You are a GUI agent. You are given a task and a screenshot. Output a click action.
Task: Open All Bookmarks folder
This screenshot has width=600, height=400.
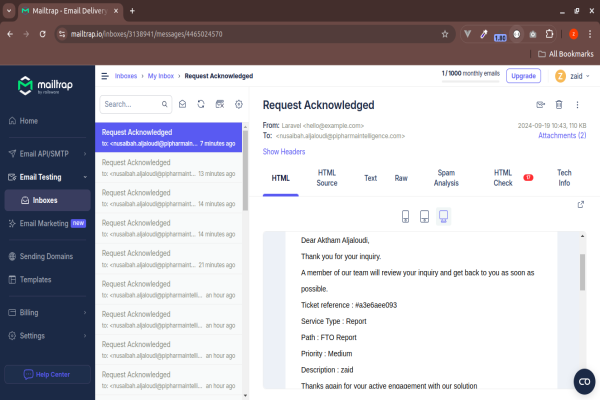coord(566,54)
